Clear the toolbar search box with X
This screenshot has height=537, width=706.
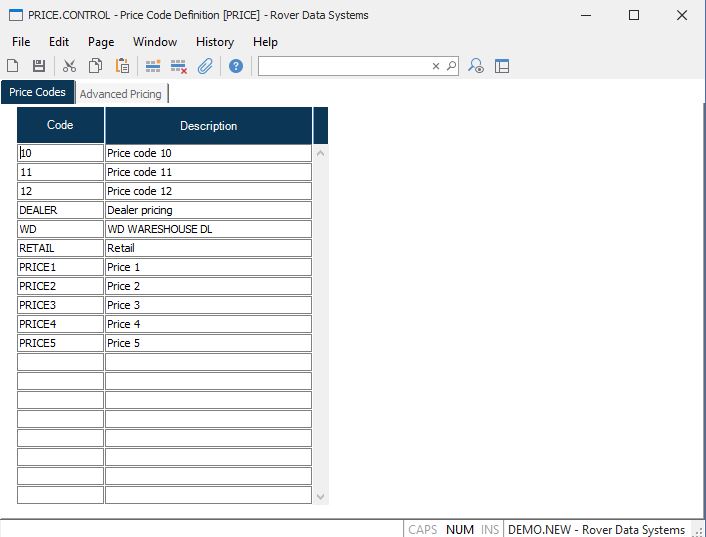point(436,66)
